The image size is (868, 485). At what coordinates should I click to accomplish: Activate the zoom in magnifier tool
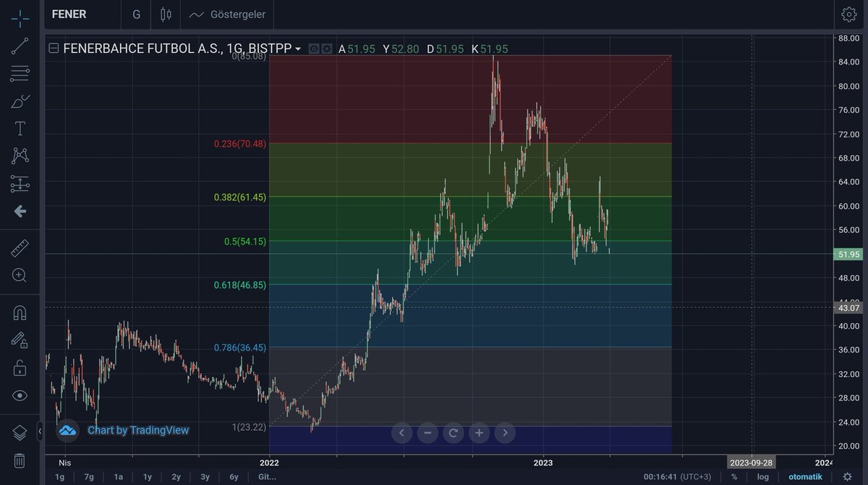(x=20, y=276)
